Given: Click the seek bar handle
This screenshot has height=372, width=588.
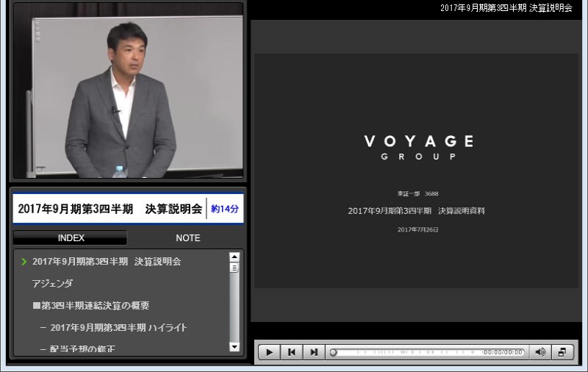Looking at the screenshot, I should [x=333, y=352].
